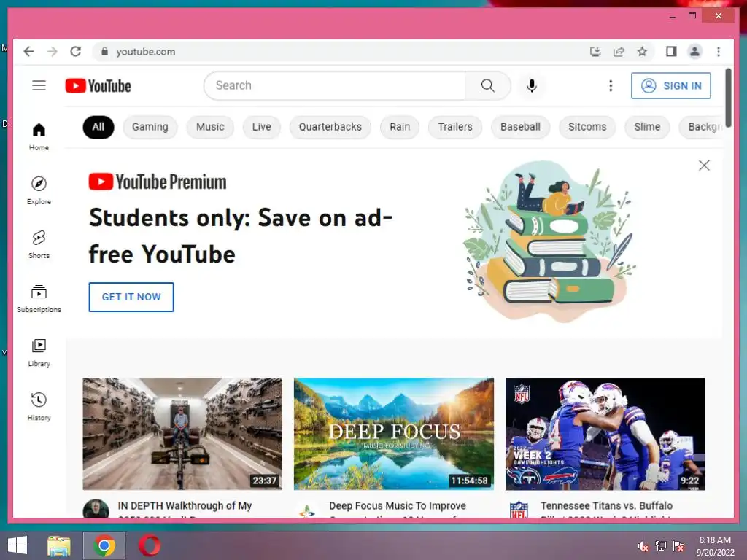
Task: Click the YouTube logo
Action: [98, 86]
